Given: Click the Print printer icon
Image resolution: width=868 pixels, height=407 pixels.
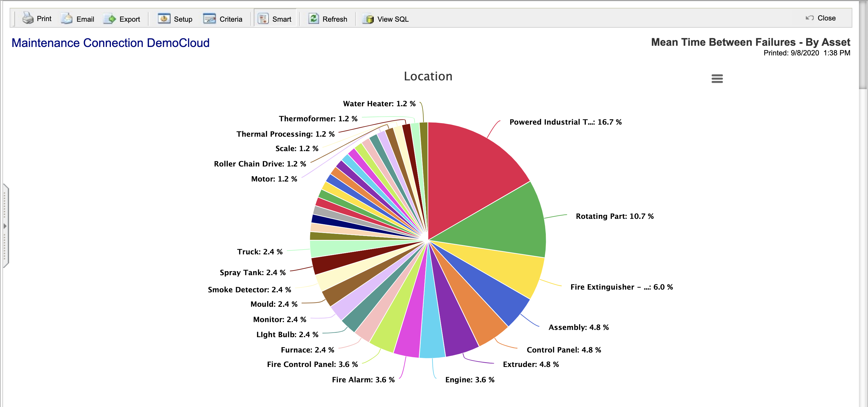Looking at the screenshot, I should point(28,18).
